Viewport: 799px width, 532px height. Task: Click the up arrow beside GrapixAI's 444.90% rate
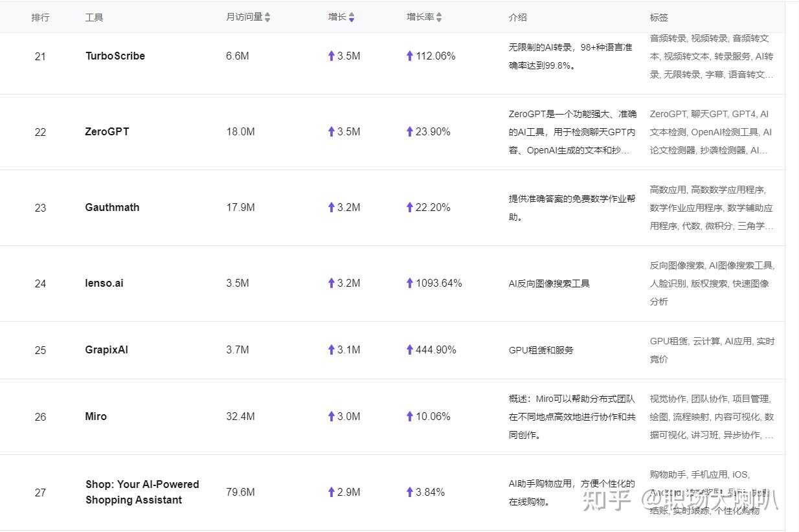409,349
